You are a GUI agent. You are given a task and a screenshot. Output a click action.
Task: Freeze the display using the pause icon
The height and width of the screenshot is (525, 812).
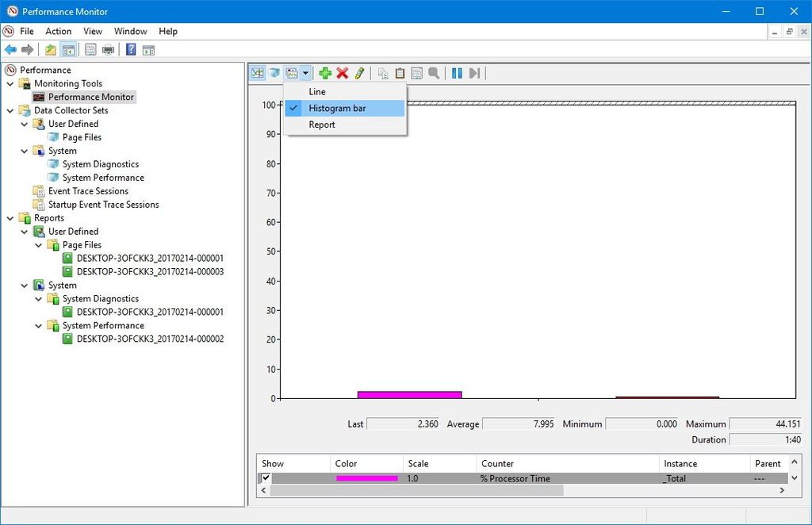(x=457, y=73)
